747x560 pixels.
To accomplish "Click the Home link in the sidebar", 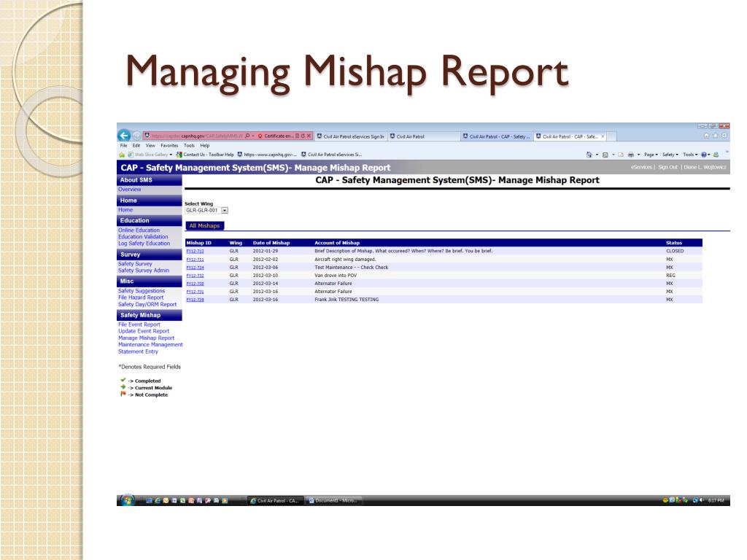I will click(125, 209).
